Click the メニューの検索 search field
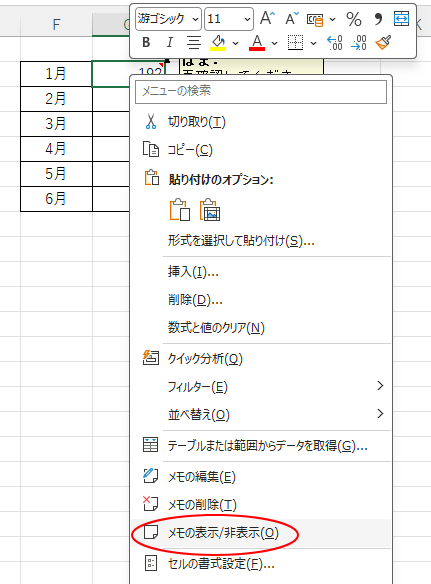The height and width of the screenshot is (584, 431). (261, 91)
